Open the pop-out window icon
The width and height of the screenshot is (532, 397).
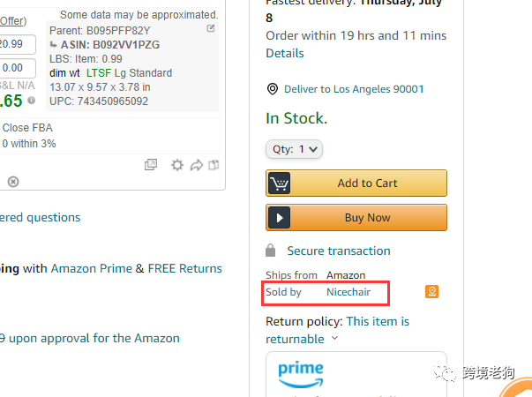[151, 165]
